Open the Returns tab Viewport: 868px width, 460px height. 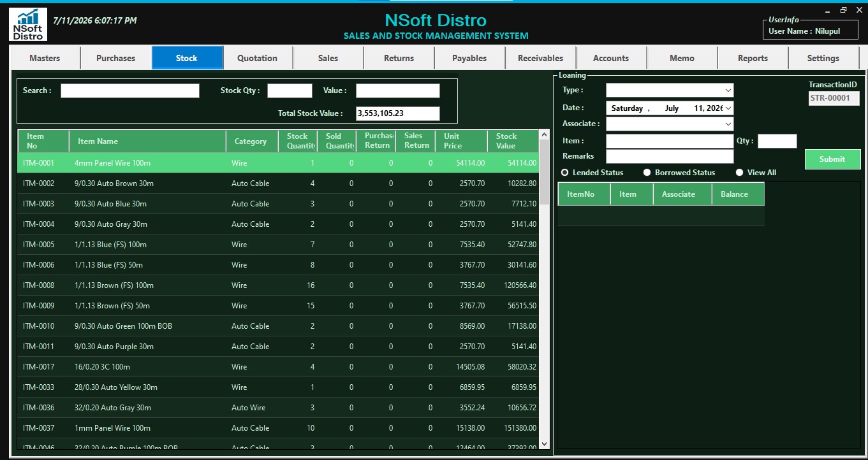coord(399,58)
